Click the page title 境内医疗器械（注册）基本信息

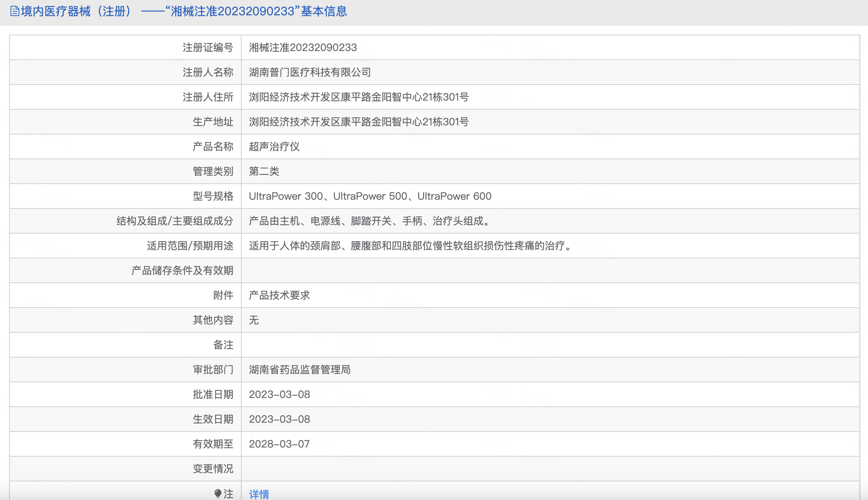(184, 11)
